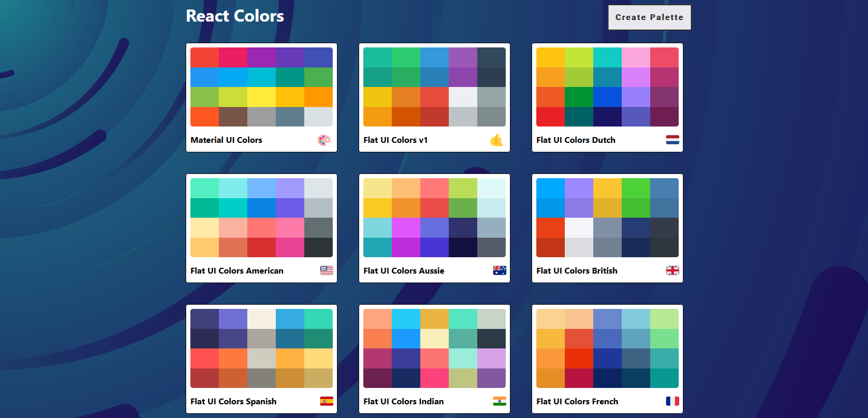Screen dimensions: 868x418
Task: Click the painter palette emoji on Material UI Colors
Action: (324, 140)
